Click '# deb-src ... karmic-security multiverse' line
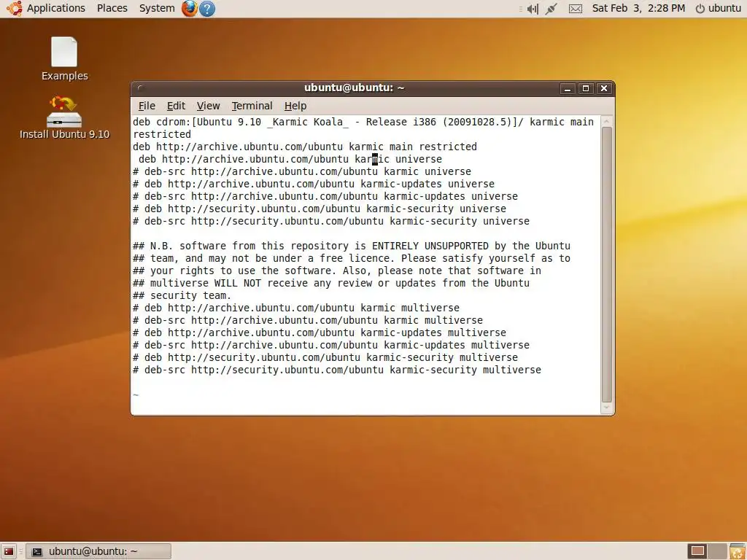This screenshot has height=560, width=747. tap(337, 370)
